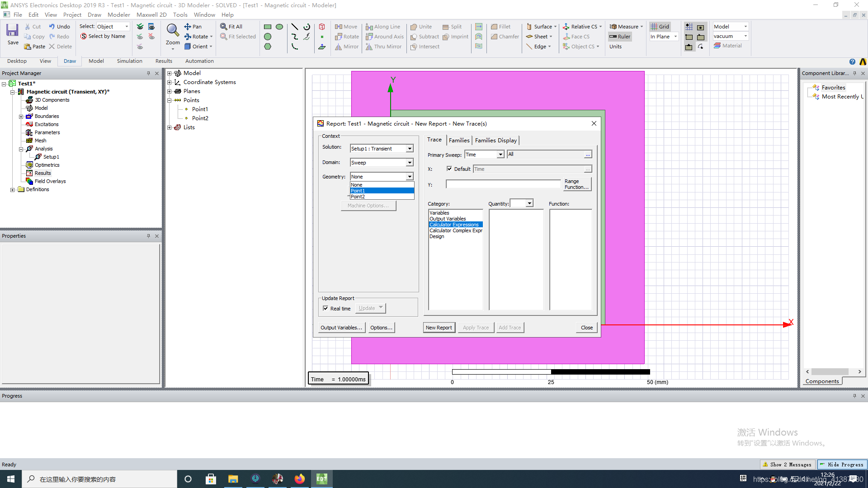
Task: Click the Windows Start button
Action: coord(11,479)
